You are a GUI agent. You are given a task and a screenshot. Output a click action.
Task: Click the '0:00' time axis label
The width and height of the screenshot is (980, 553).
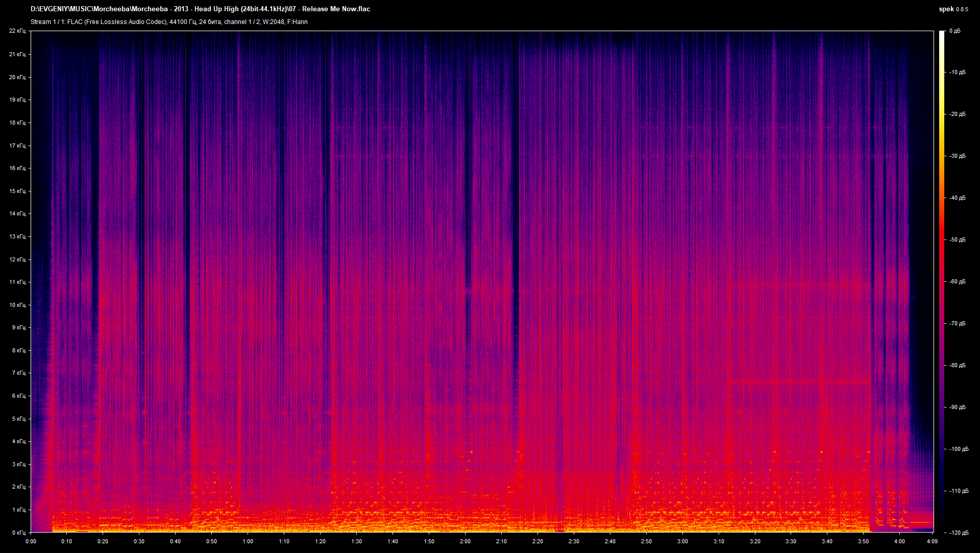(x=31, y=541)
